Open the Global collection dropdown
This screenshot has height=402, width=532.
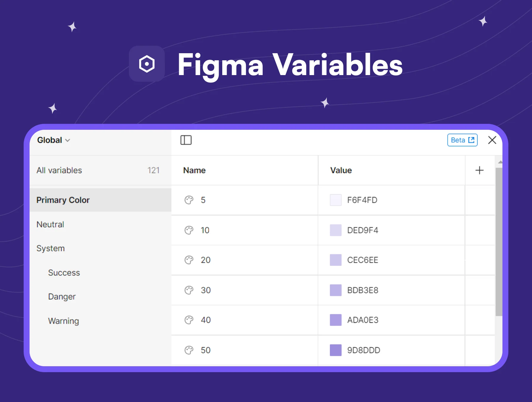(53, 140)
